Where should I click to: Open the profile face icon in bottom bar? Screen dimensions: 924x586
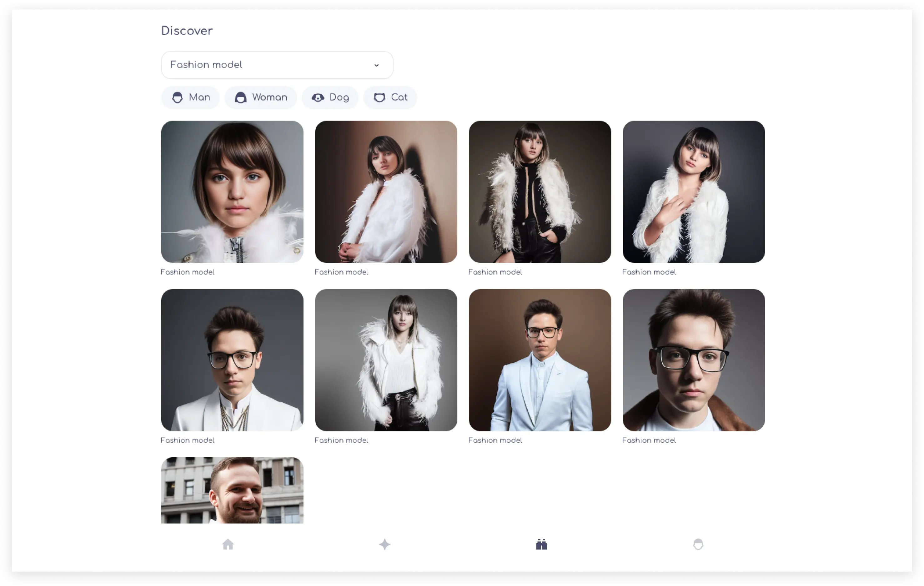tap(698, 544)
